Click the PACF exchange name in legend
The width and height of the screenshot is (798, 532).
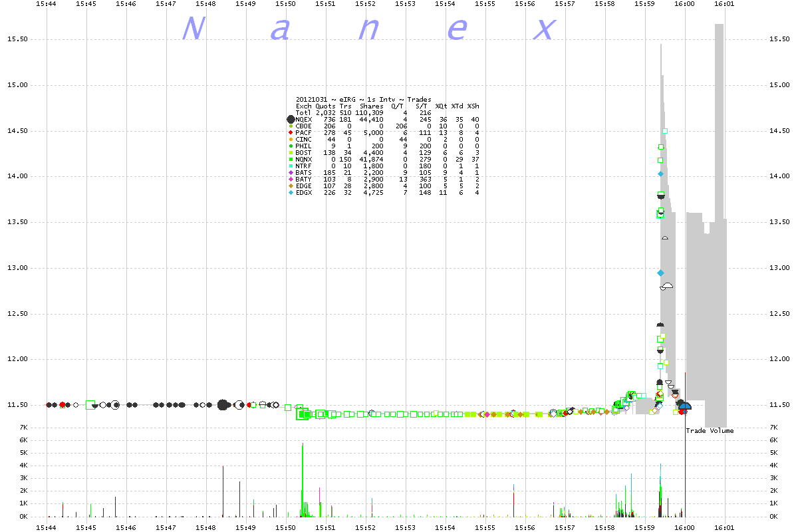point(303,133)
